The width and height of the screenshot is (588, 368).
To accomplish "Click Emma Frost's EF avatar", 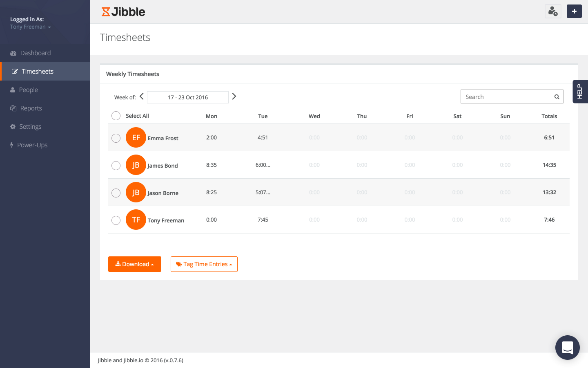I will point(136,137).
